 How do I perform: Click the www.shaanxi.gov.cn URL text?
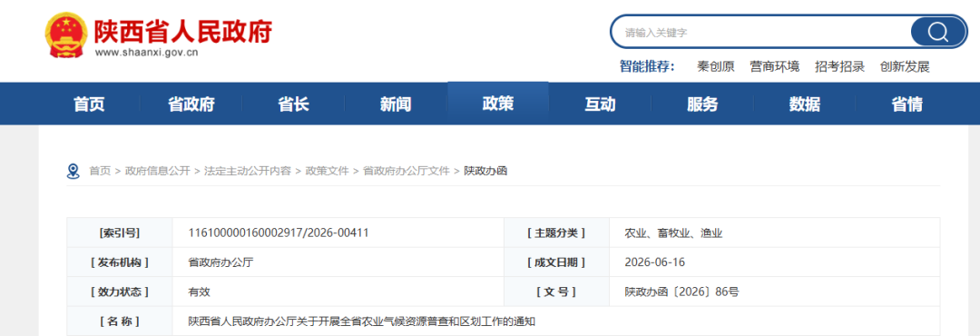tap(146, 53)
